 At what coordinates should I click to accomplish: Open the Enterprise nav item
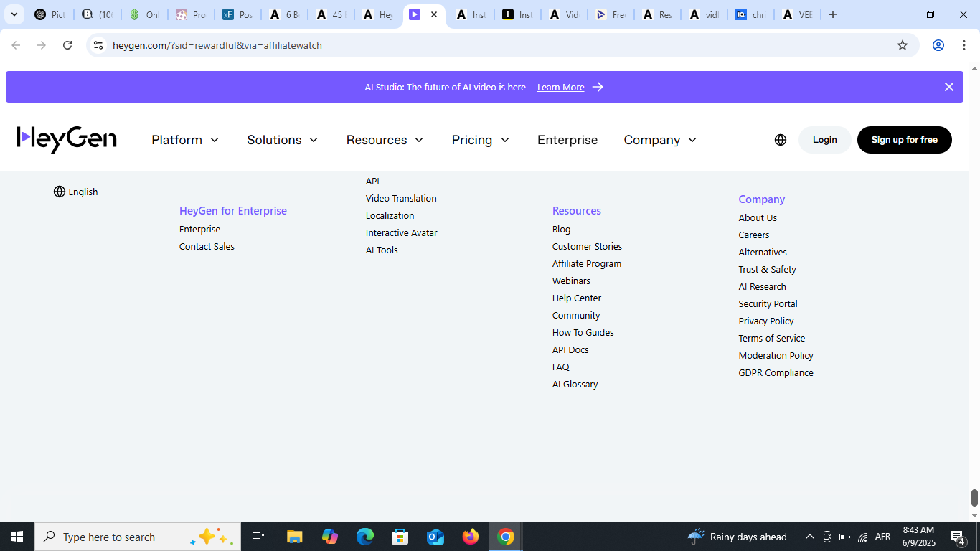click(x=567, y=140)
